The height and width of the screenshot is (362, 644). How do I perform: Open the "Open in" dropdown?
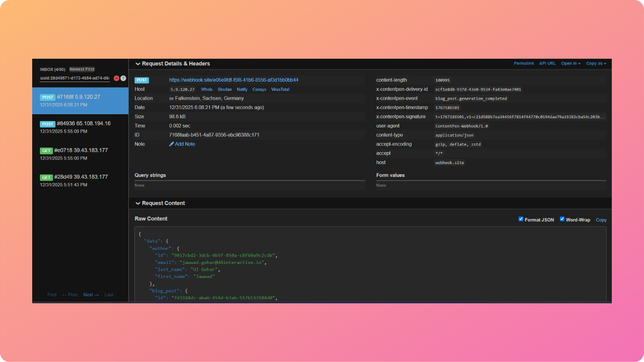tap(570, 63)
